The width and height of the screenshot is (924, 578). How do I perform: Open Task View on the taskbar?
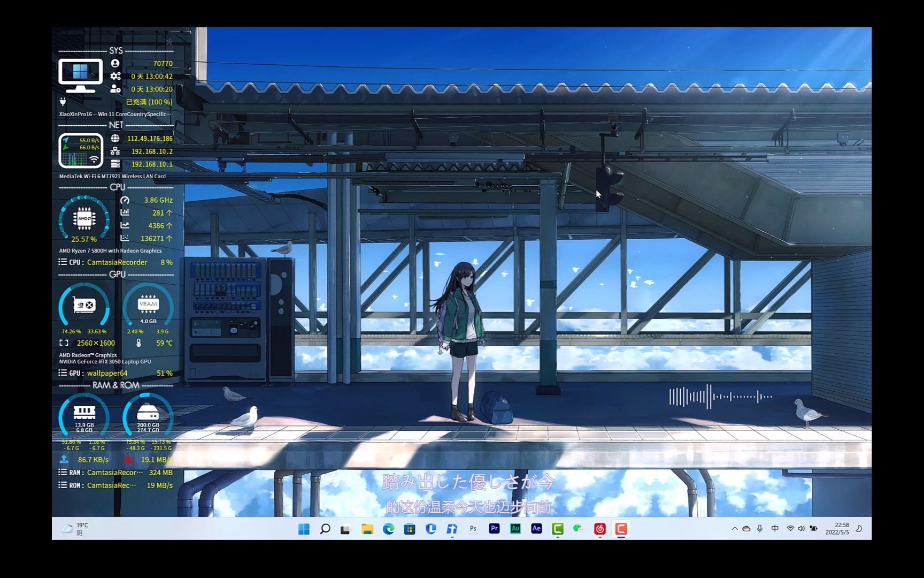click(345, 529)
